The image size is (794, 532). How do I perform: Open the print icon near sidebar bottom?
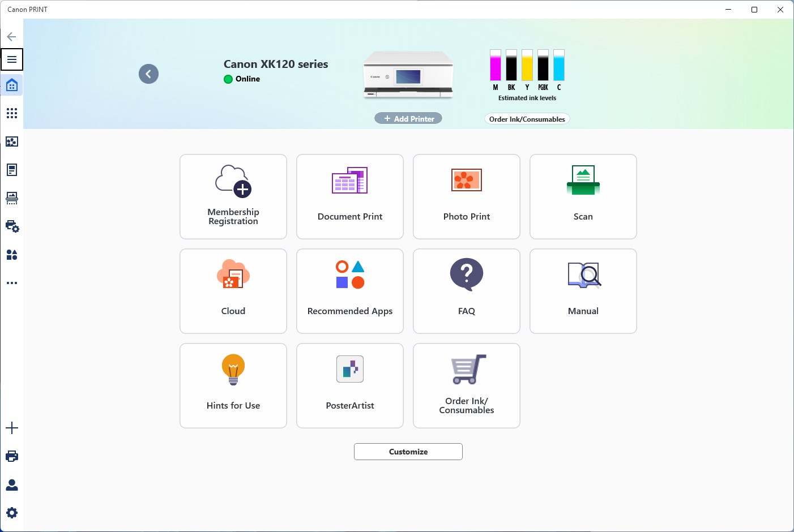click(11, 456)
